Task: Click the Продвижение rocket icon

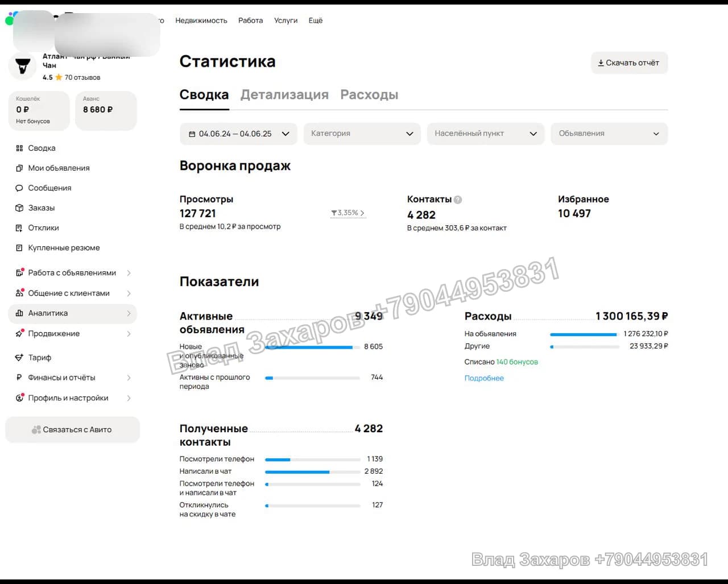Action: [x=20, y=333]
